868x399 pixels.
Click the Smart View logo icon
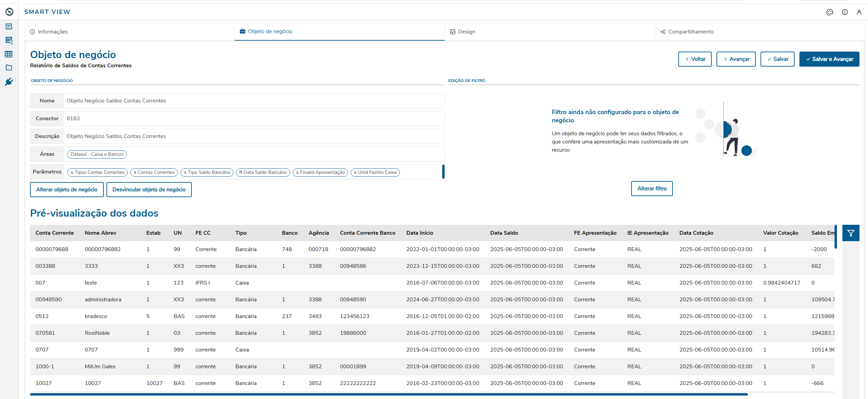tap(10, 12)
